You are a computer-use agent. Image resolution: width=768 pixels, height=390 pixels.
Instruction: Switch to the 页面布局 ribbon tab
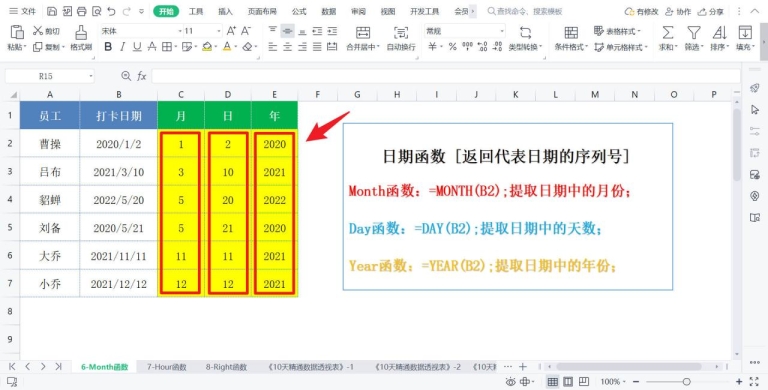(x=262, y=11)
